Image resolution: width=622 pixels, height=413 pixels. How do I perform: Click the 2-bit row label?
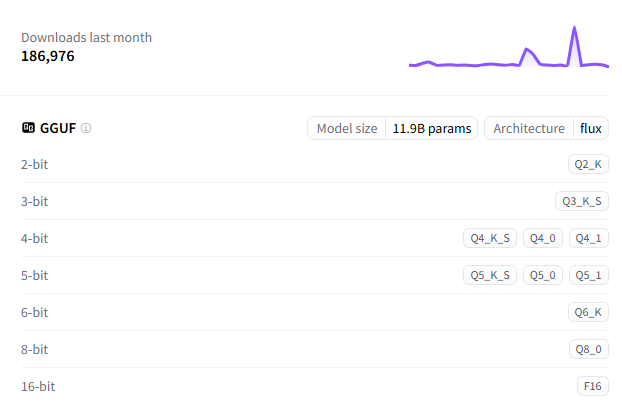click(x=35, y=164)
